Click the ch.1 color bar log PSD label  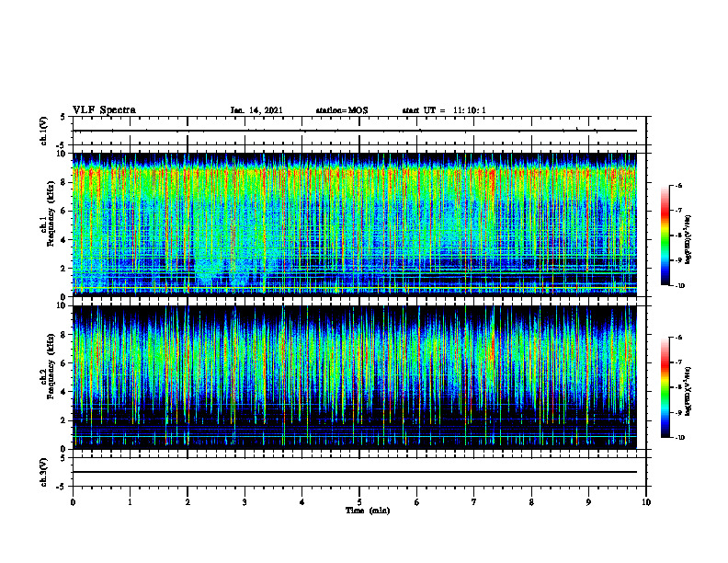point(688,240)
